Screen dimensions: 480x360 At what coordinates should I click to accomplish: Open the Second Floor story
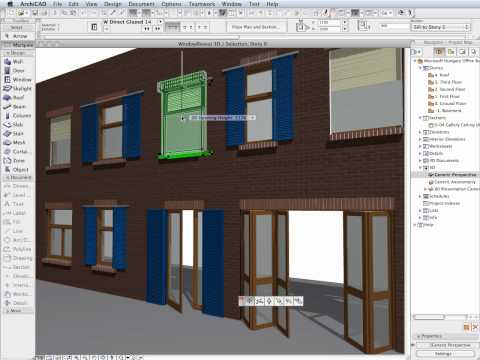(447, 89)
